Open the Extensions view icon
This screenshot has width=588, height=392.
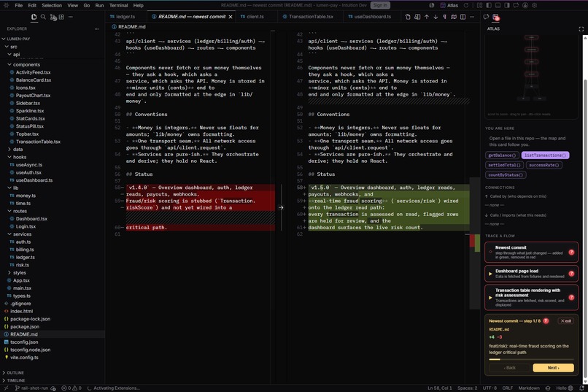click(61, 17)
